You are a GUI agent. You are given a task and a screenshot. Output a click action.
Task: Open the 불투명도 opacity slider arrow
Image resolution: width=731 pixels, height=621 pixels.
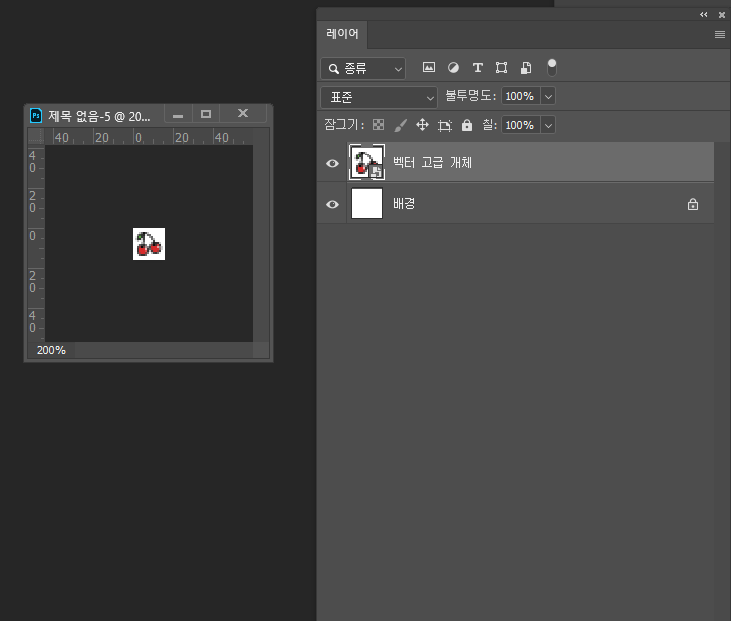[x=548, y=97]
